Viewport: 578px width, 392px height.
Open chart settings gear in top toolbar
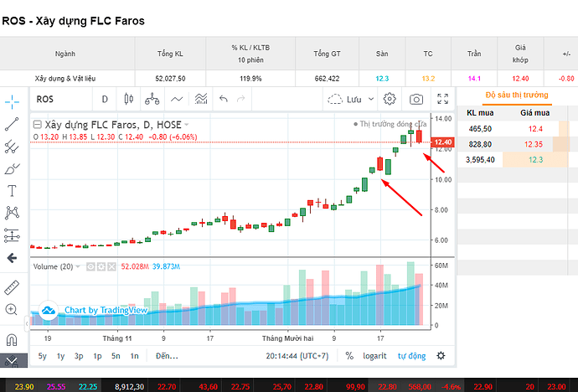pyautogui.click(x=390, y=99)
